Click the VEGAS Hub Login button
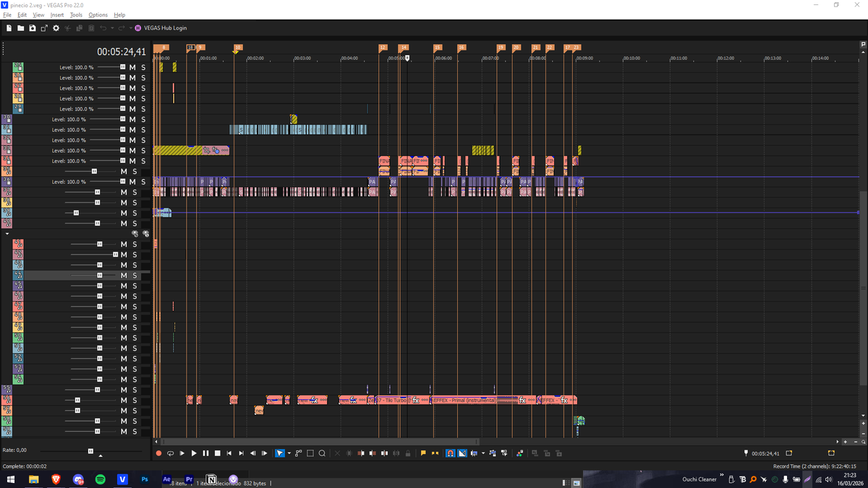This screenshot has width=868, height=488. click(165, 28)
